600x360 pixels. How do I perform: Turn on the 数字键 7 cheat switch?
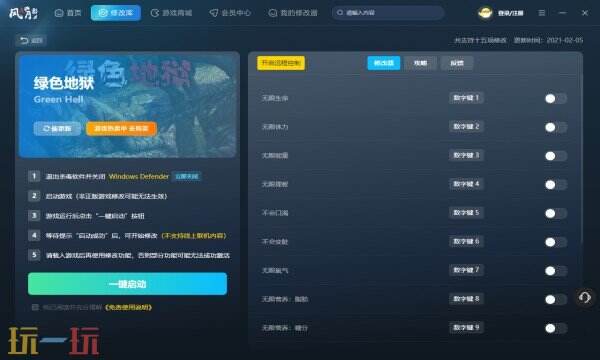coord(556,271)
